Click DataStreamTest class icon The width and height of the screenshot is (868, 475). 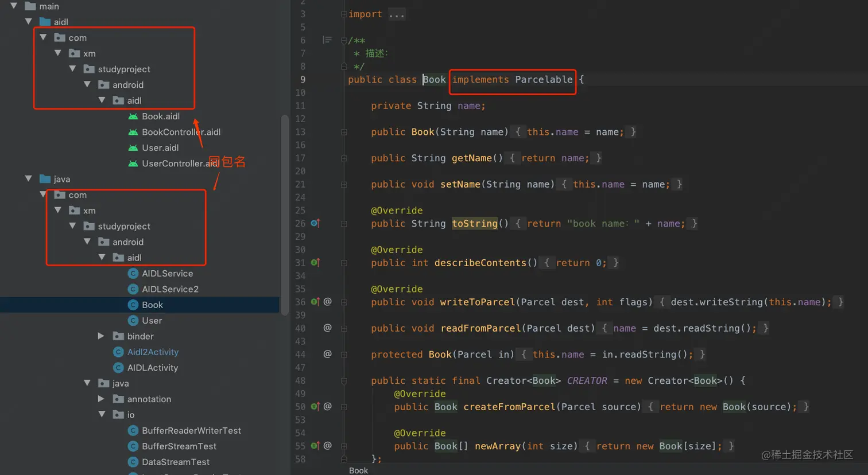tap(133, 462)
